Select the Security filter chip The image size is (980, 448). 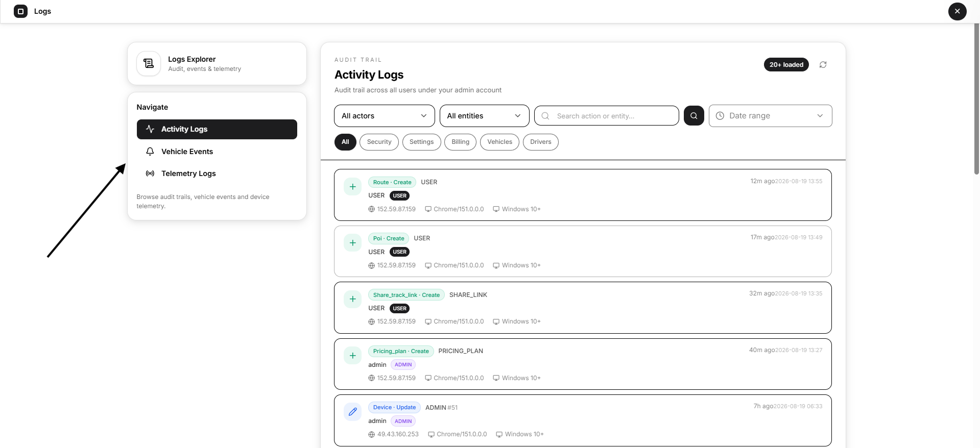point(379,142)
